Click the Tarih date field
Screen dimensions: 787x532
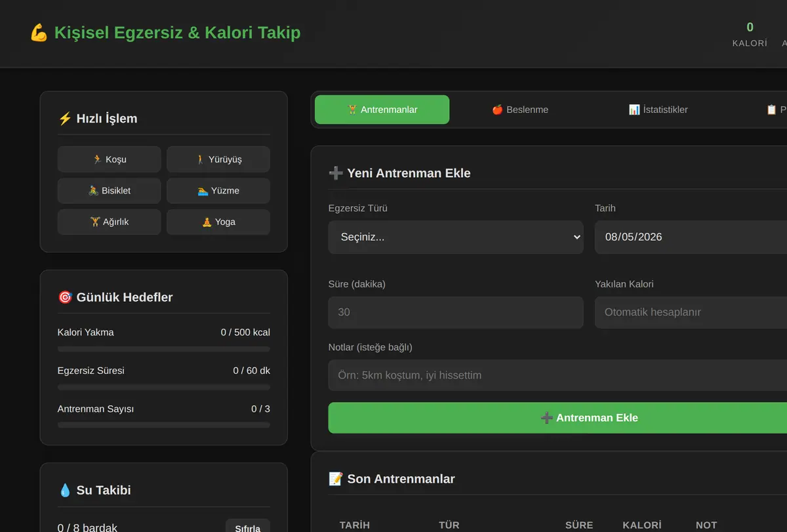(691, 237)
